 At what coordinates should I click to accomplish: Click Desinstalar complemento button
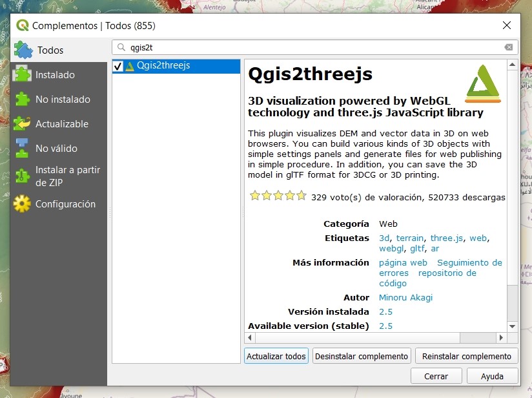point(362,356)
